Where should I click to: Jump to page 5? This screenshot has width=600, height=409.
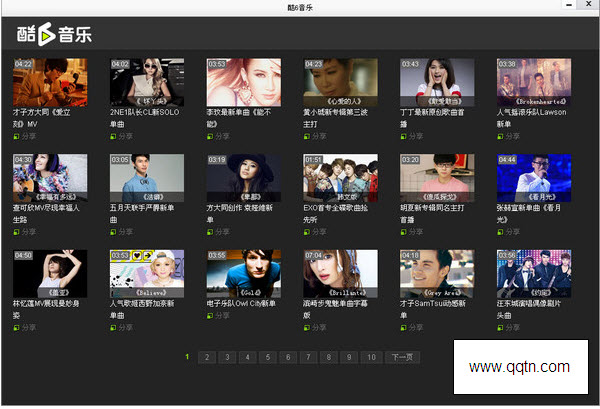[x=268, y=357]
